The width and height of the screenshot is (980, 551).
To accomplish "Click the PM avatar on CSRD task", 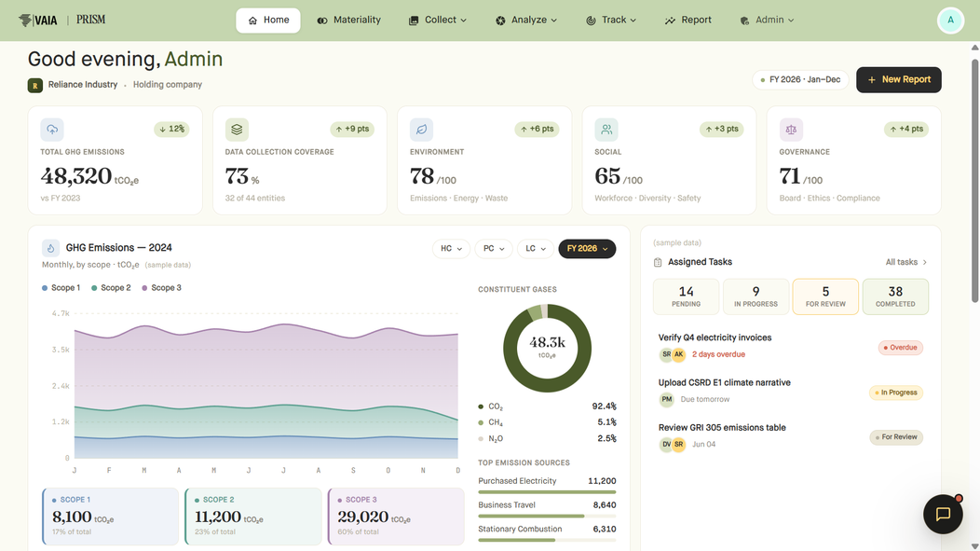I will 666,399.
